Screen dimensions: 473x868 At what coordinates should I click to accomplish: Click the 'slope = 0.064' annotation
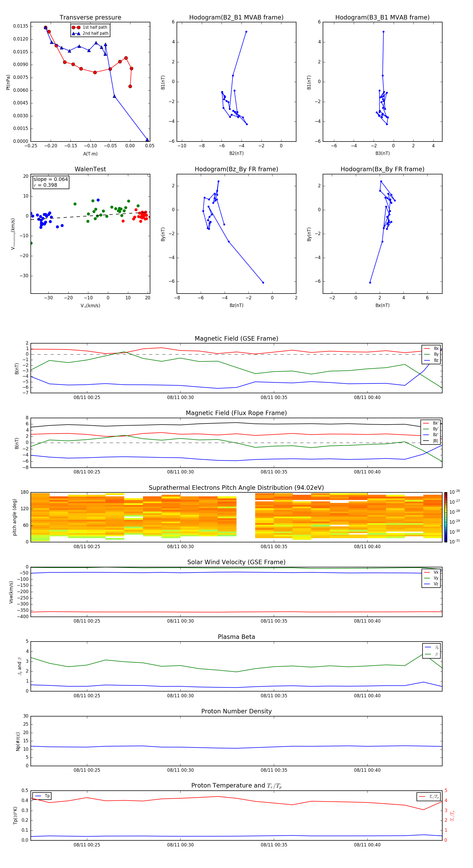click(x=50, y=179)
